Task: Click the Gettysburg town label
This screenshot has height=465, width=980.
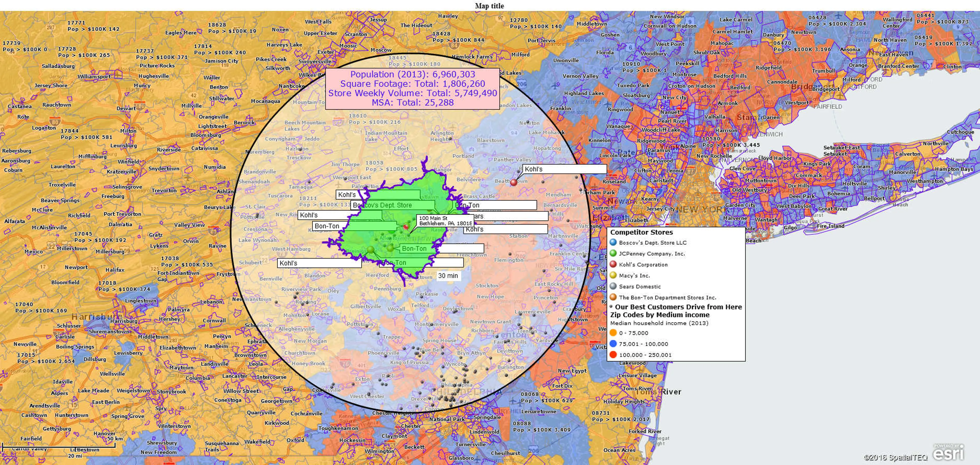Action: (x=57, y=428)
